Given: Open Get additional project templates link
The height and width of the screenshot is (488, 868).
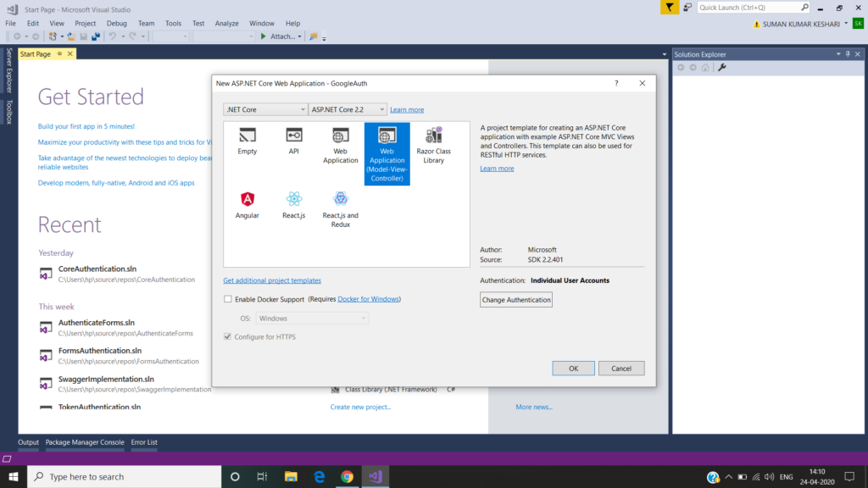Looking at the screenshot, I should point(272,280).
